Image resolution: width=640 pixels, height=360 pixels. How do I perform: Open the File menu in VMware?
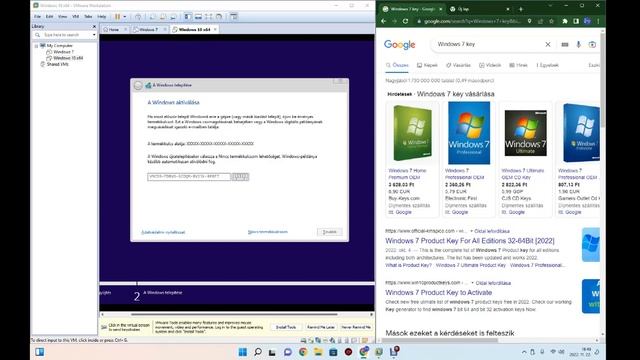[38, 17]
